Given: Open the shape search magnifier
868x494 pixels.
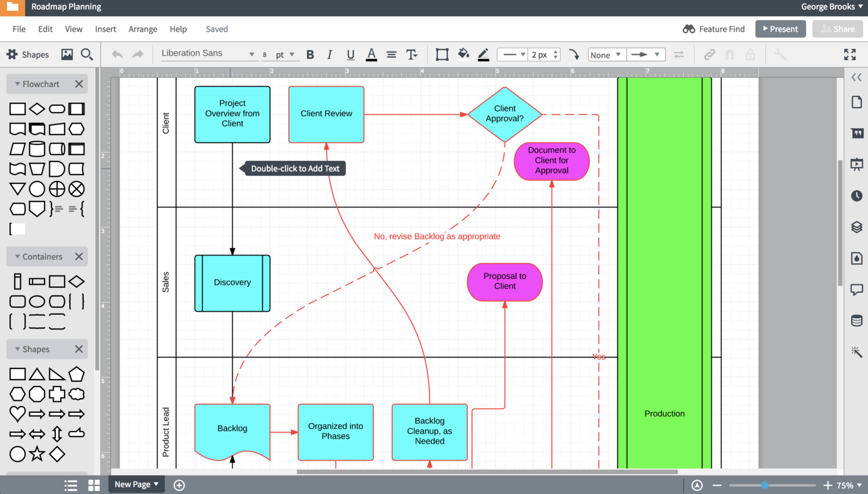Looking at the screenshot, I should point(87,54).
